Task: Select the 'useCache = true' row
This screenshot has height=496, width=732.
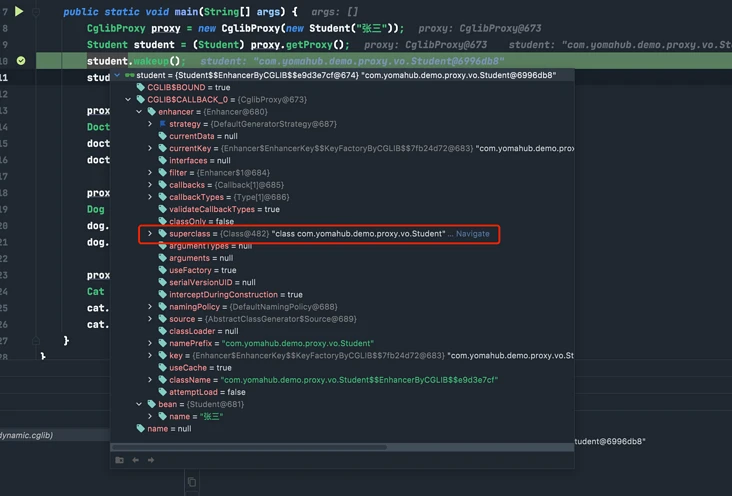Action: 342,368
